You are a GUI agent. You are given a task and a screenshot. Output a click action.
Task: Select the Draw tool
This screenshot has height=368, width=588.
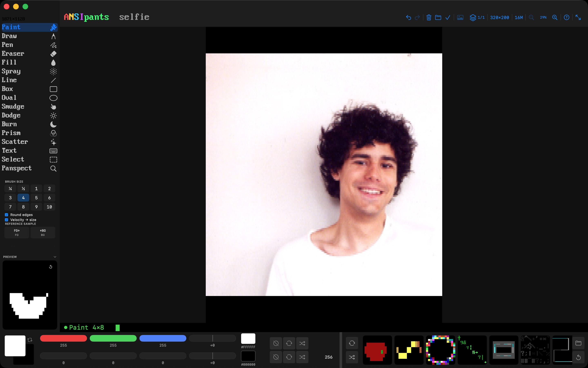pos(29,36)
